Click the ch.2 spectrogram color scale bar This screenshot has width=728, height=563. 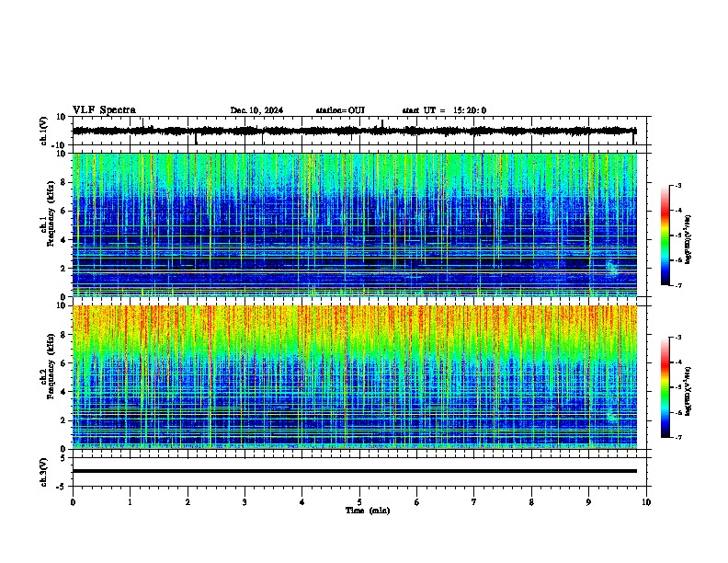(665, 387)
